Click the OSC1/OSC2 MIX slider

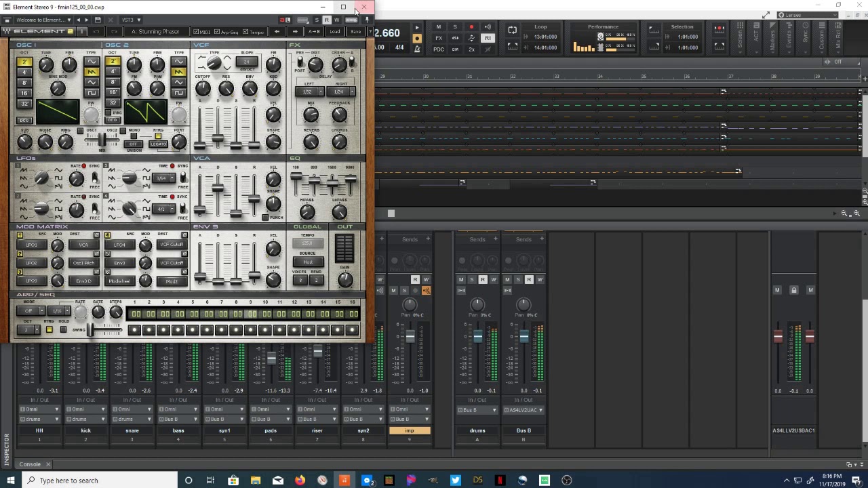click(103, 140)
